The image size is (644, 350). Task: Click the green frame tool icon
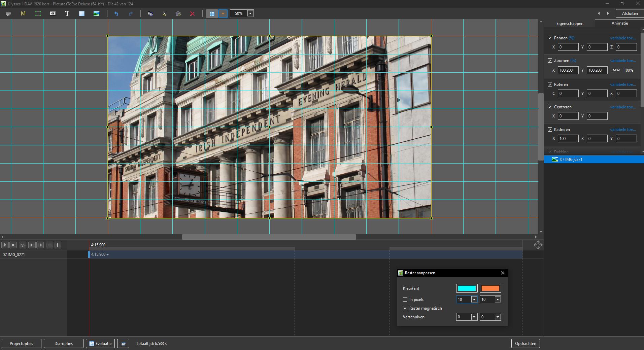38,13
